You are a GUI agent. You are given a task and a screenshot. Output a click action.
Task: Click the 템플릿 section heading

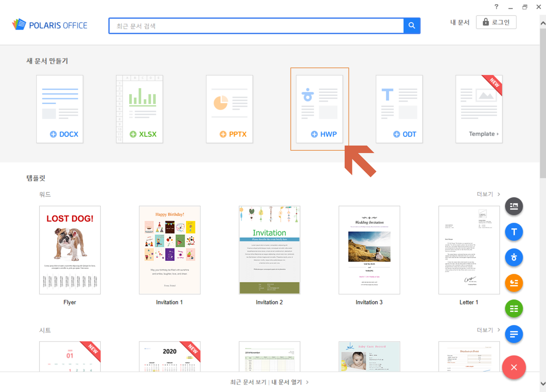point(36,178)
